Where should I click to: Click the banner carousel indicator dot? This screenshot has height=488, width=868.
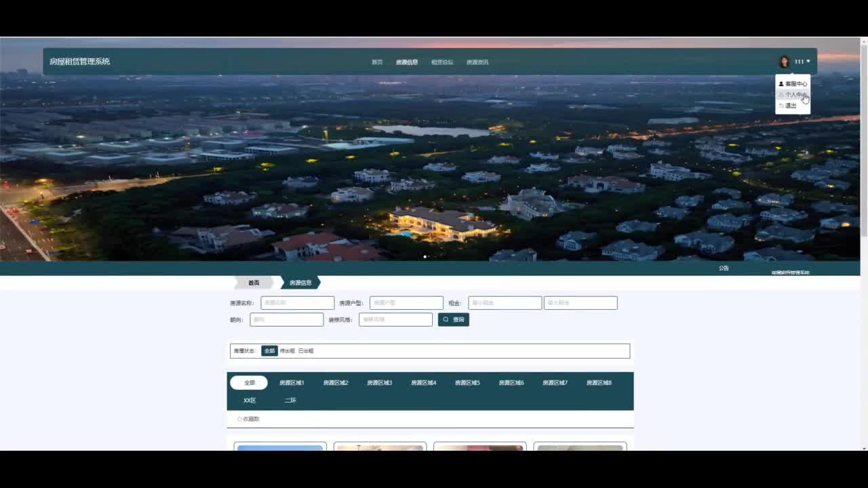[x=425, y=257]
